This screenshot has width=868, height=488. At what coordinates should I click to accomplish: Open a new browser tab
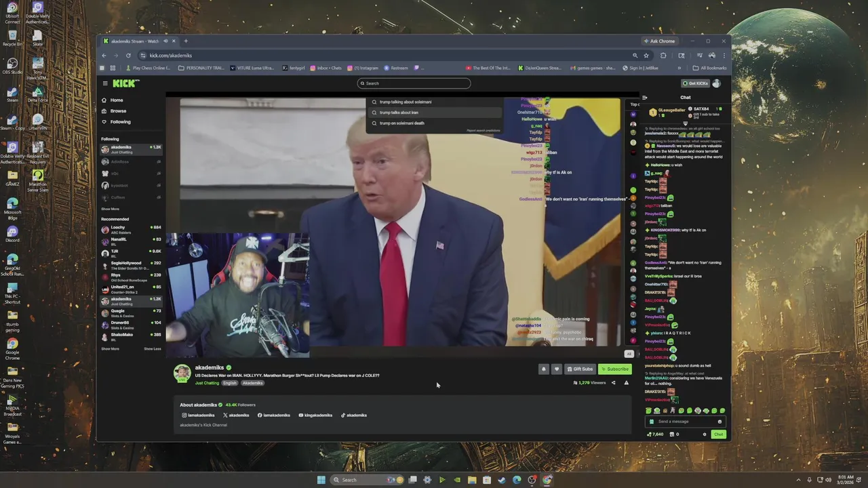click(x=186, y=41)
